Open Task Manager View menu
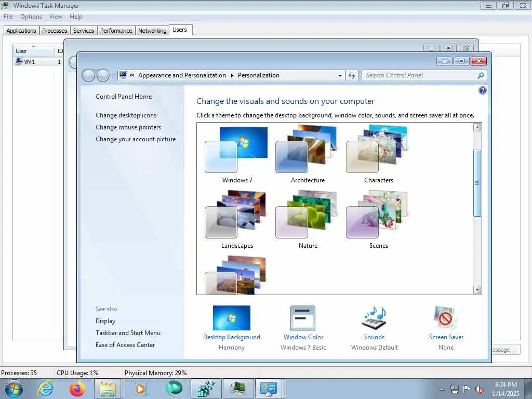The image size is (532, 399). click(x=56, y=17)
